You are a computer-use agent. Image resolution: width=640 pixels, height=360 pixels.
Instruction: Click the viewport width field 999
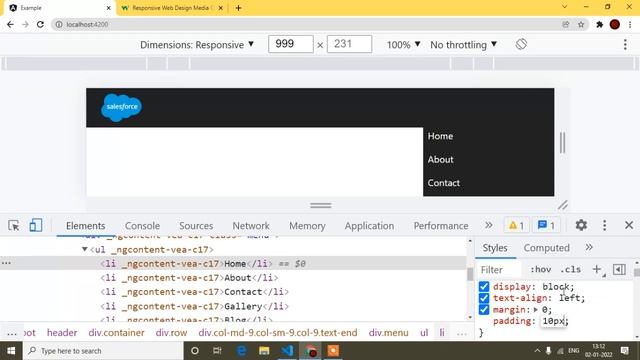tap(291, 44)
